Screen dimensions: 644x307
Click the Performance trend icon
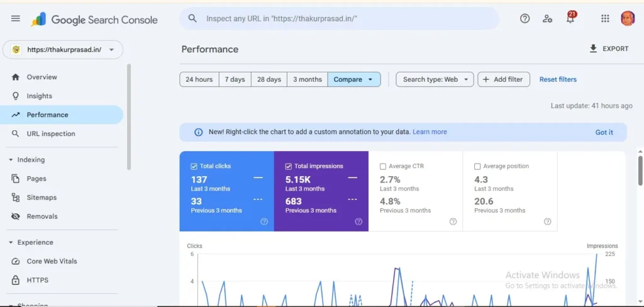[16, 114]
